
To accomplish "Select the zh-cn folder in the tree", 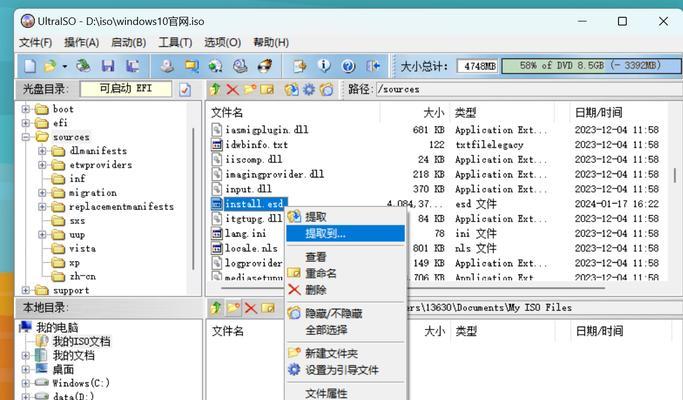I will tap(82, 276).
